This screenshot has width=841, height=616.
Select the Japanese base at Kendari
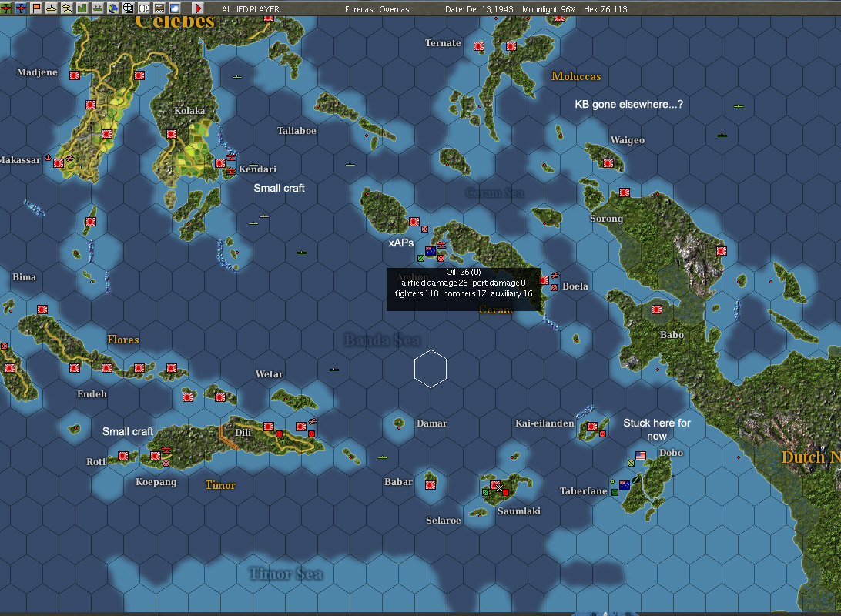click(220, 163)
